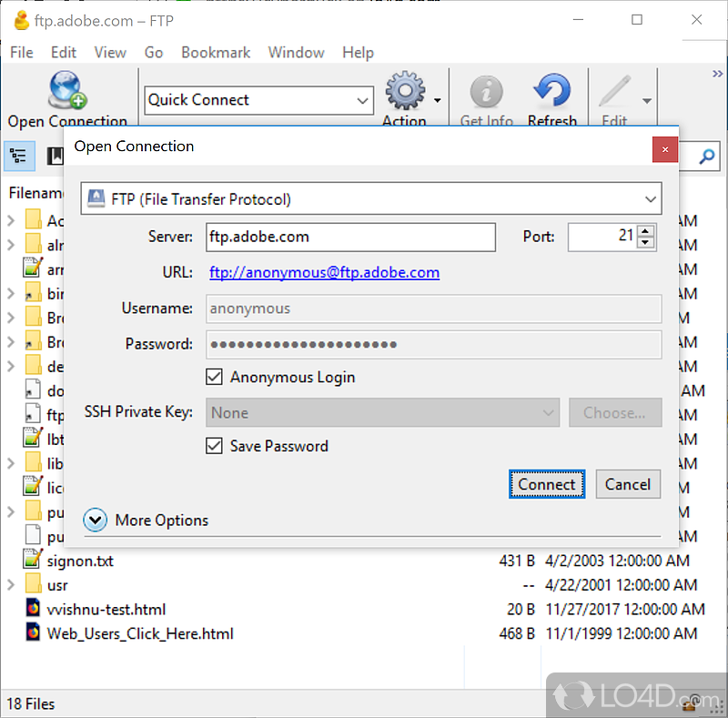
Task: Open the Go menu
Action: click(153, 53)
